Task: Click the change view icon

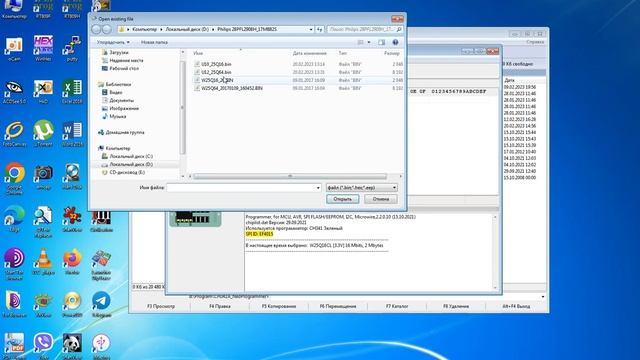Action: (x=360, y=42)
